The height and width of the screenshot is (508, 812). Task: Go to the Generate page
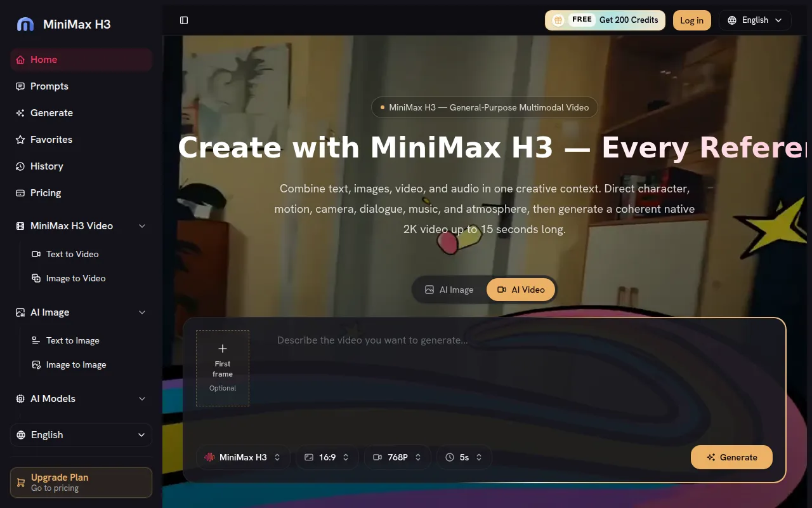(81, 113)
